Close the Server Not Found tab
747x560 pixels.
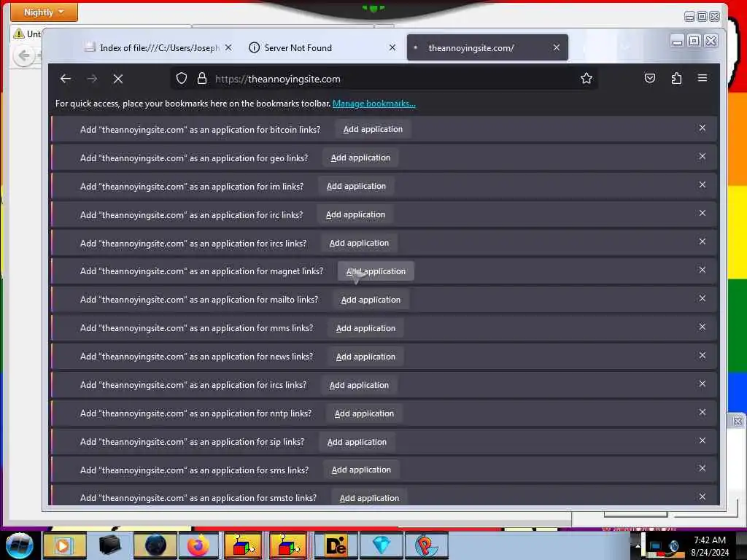pos(392,47)
